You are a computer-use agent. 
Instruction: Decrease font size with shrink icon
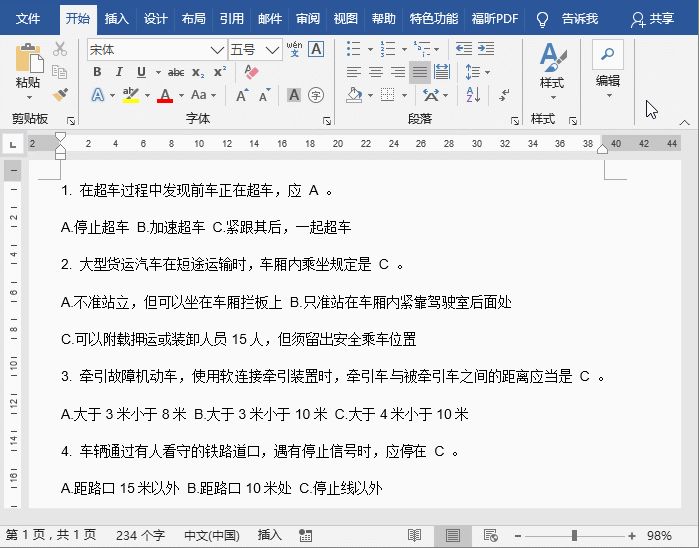tap(264, 95)
